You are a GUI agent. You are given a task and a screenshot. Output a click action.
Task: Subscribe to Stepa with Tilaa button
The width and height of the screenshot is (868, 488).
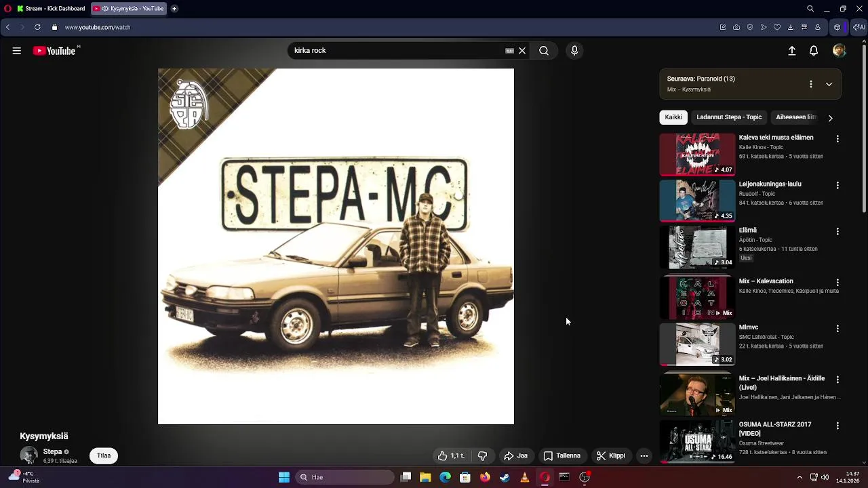click(x=104, y=455)
